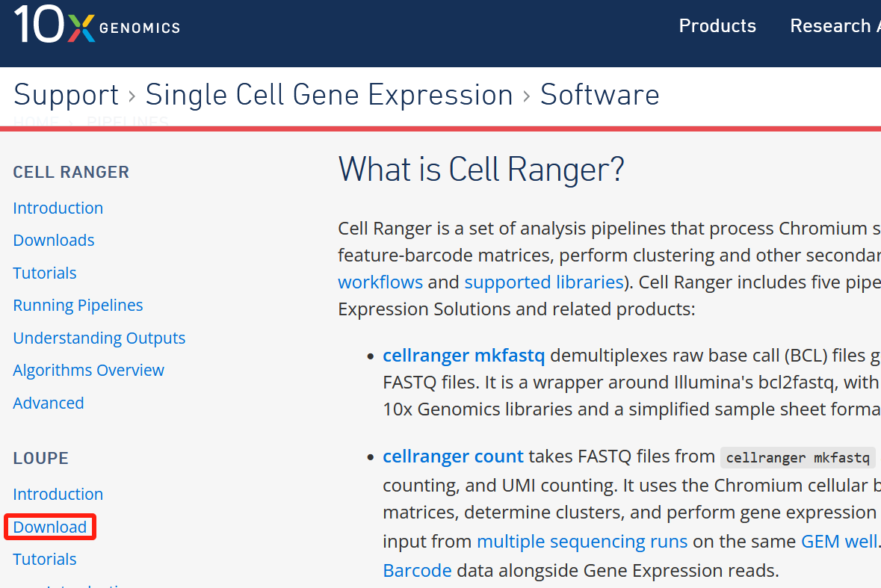
Task: Follow the GEM well link
Action: [839, 542]
